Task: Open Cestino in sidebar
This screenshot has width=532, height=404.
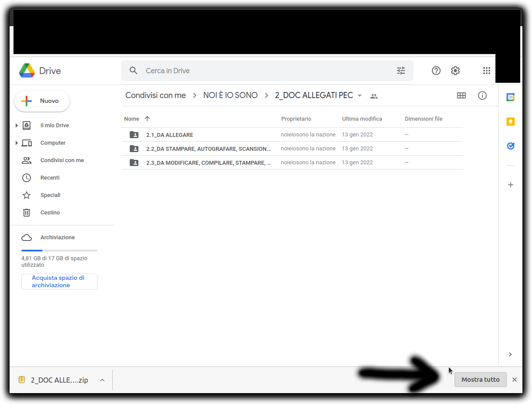Action: coord(50,213)
